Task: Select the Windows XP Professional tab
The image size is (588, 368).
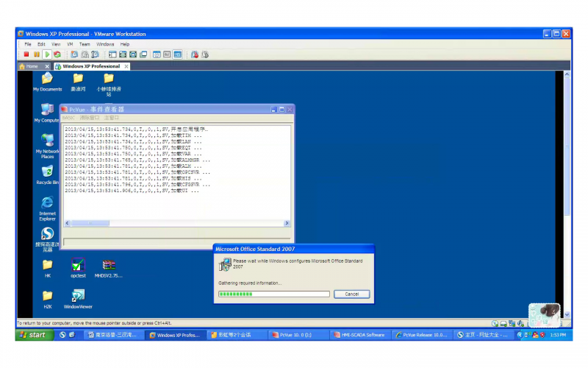Action: (x=91, y=66)
